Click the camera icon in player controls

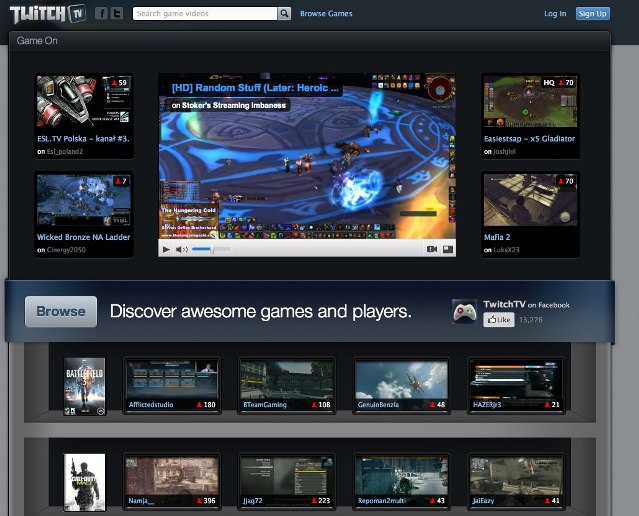click(432, 249)
